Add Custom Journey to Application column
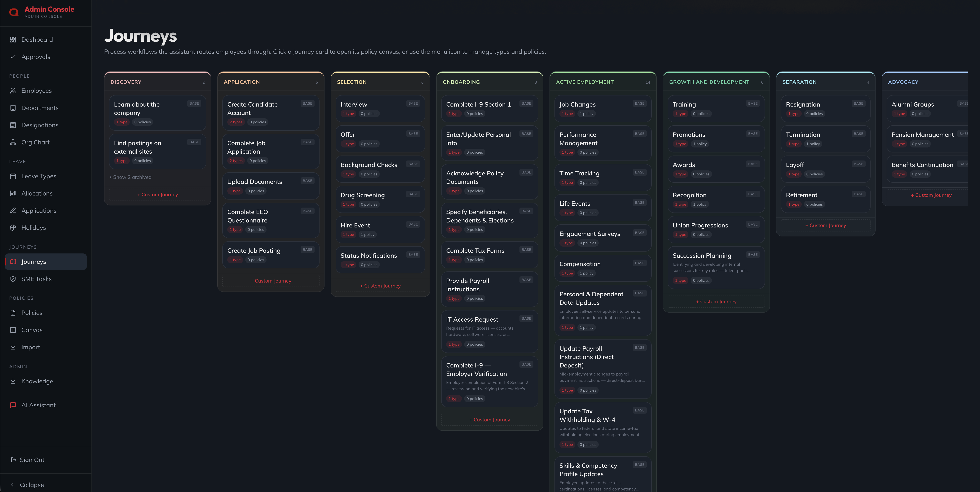Screen dimensions: 980x492 [x=271, y=281]
